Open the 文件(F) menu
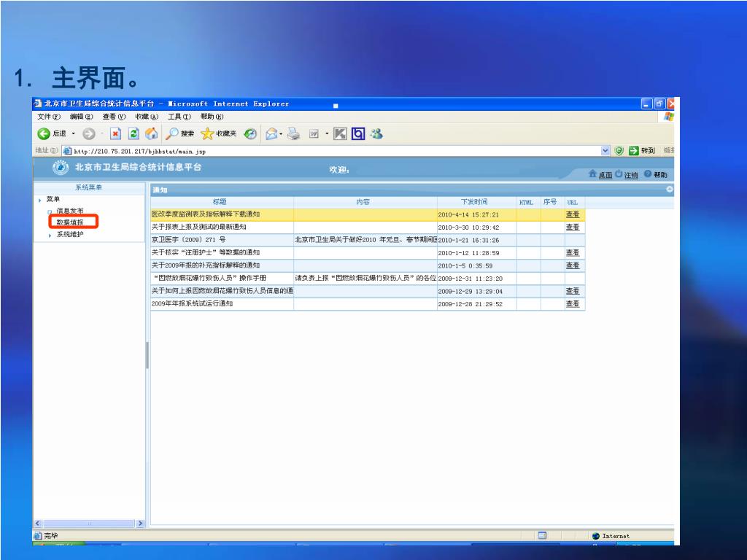The height and width of the screenshot is (560, 747). tap(49, 117)
